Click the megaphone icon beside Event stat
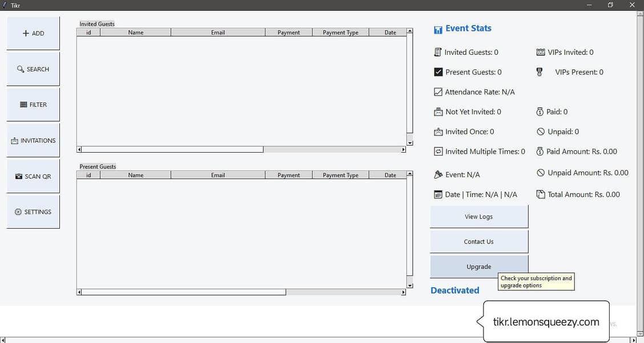The height and width of the screenshot is (343, 644). tap(437, 174)
